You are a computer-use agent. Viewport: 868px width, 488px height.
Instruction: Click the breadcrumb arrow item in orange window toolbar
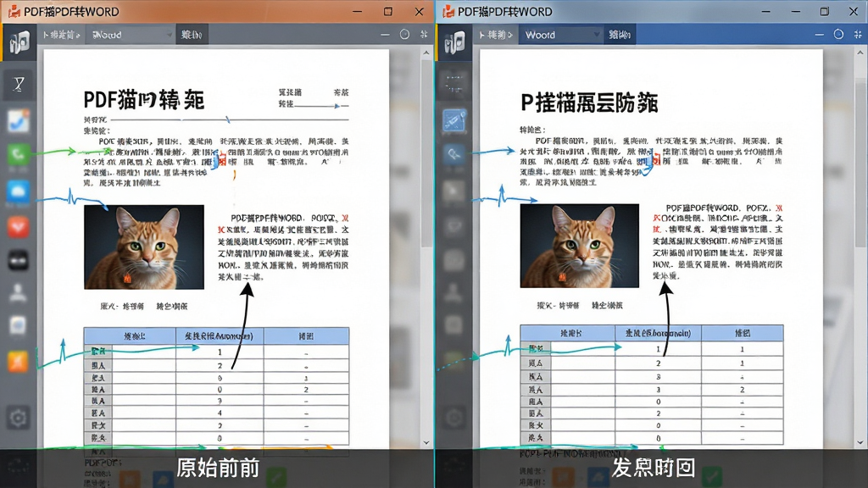click(61, 35)
